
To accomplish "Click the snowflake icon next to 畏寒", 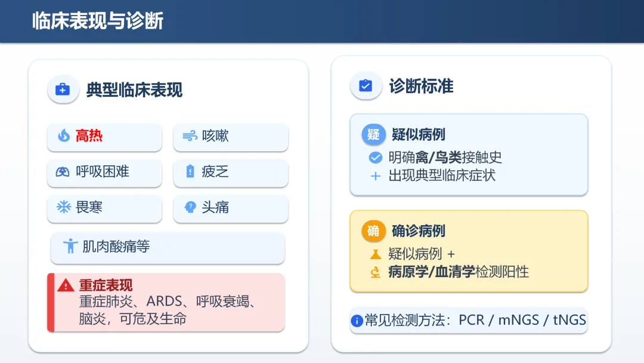I will tap(64, 207).
